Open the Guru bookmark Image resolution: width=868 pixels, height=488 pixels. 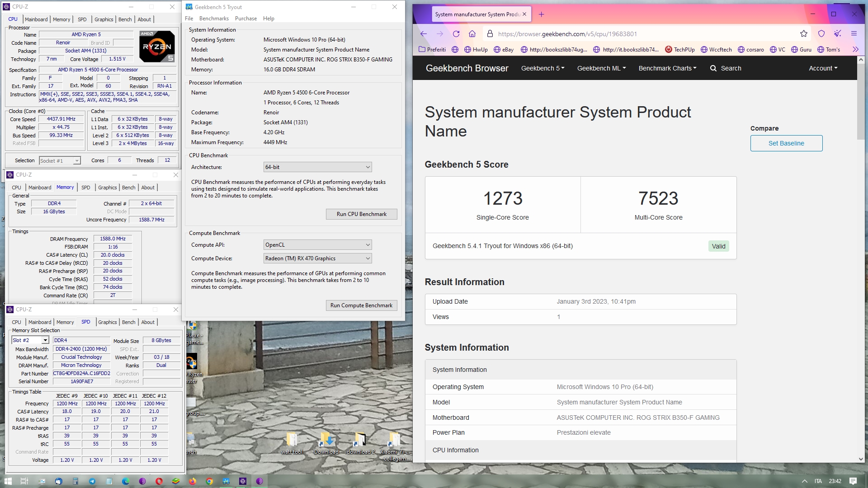tap(801, 50)
